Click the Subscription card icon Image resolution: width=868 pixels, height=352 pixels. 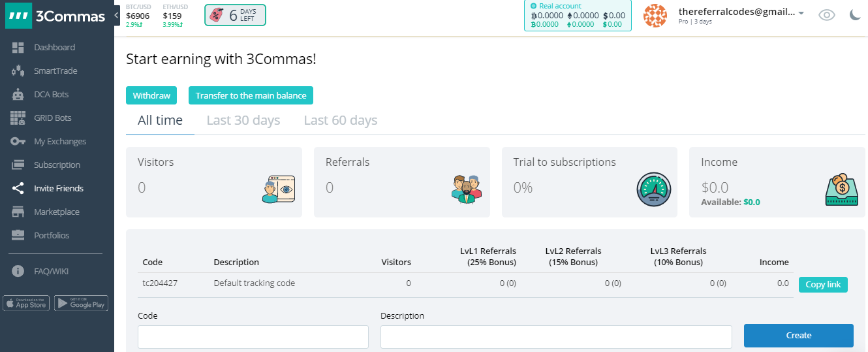point(18,165)
